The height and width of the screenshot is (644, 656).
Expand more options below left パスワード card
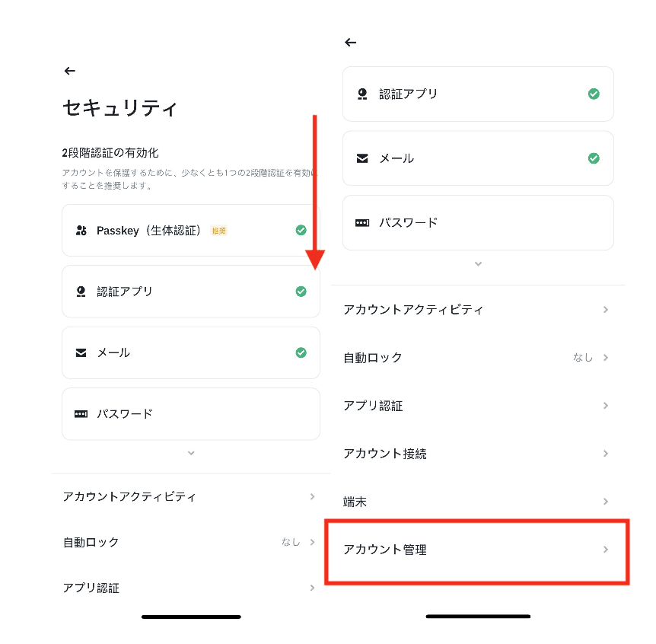(x=191, y=453)
